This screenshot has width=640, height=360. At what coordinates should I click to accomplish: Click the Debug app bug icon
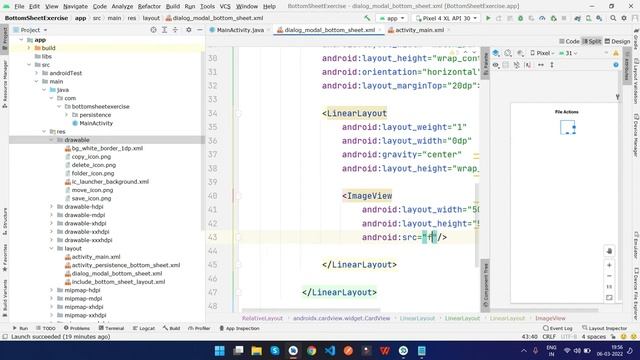[520, 18]
